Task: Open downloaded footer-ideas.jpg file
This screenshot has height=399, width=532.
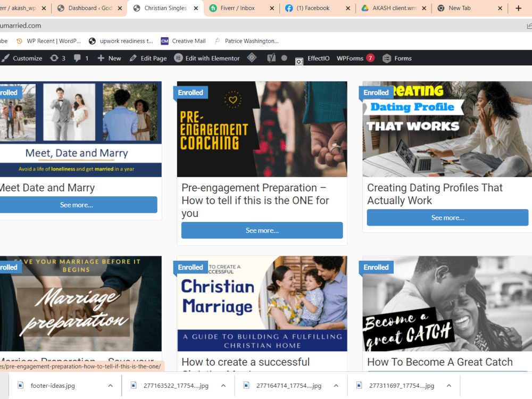Action: (x=53, y=385)
